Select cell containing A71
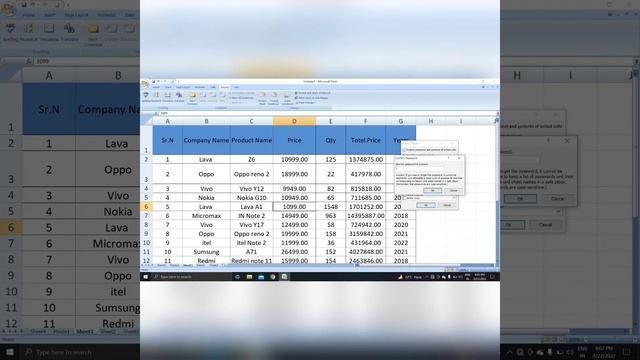Screen dimensions: 640x360 coord(251,251)
